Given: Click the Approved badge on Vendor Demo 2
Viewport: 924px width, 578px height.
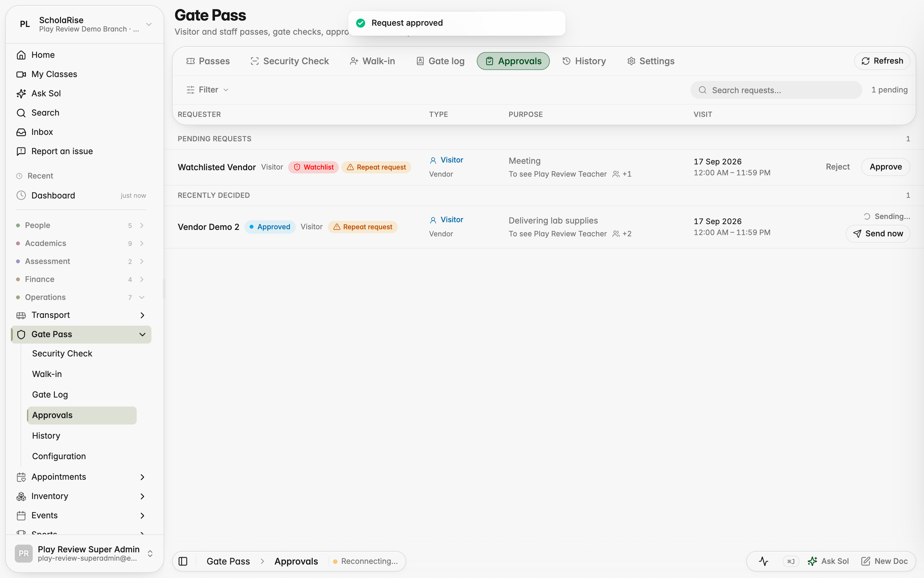Looking at the screenshot, I should pyautogui.click(x=269, y=227).
